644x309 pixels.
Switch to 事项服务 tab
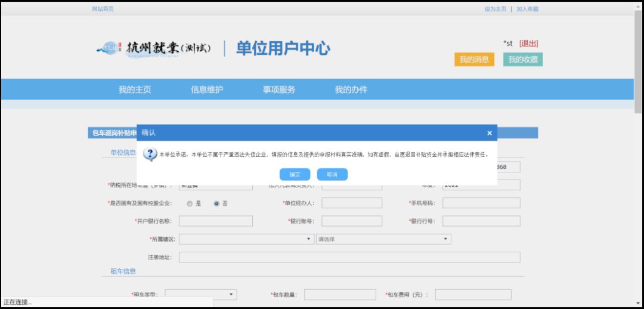point(279,90)
